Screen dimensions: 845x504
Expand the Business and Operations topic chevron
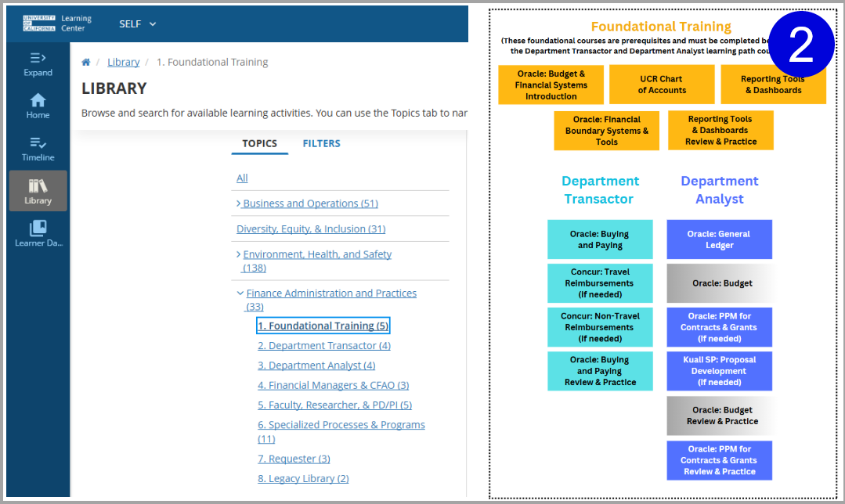click(239, 203)
